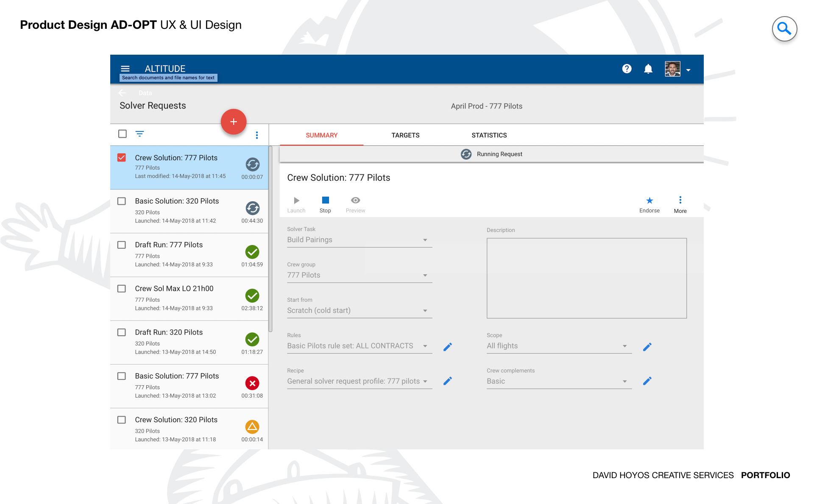Open the filter list icon

point(139,134)
